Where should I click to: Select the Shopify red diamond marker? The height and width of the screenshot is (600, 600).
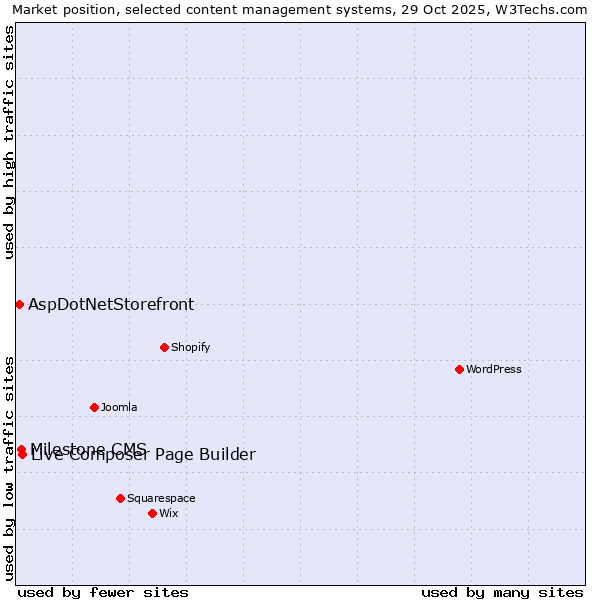[164, 347]
